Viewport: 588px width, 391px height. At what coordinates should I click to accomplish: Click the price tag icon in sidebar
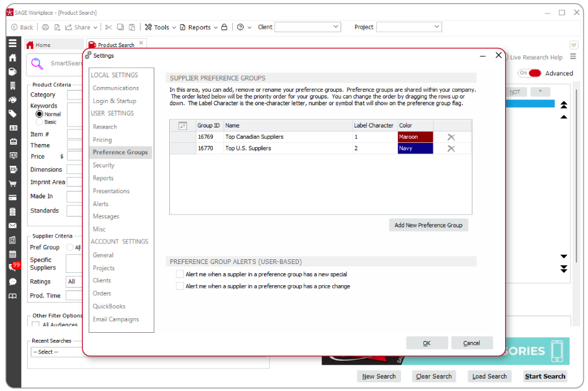(x=12, y=113)
